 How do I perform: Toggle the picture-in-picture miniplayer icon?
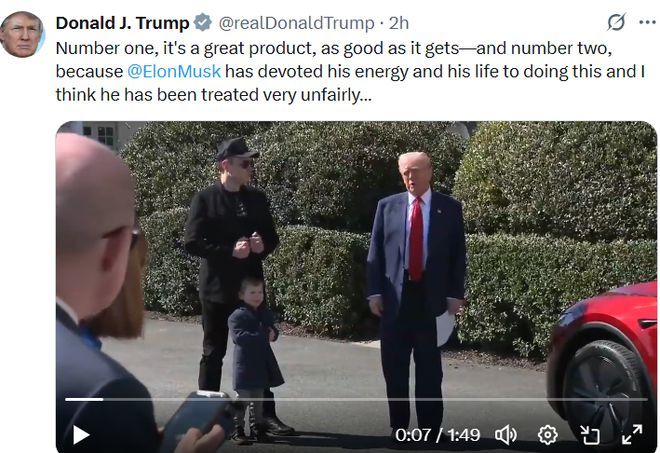click(590, 434)
